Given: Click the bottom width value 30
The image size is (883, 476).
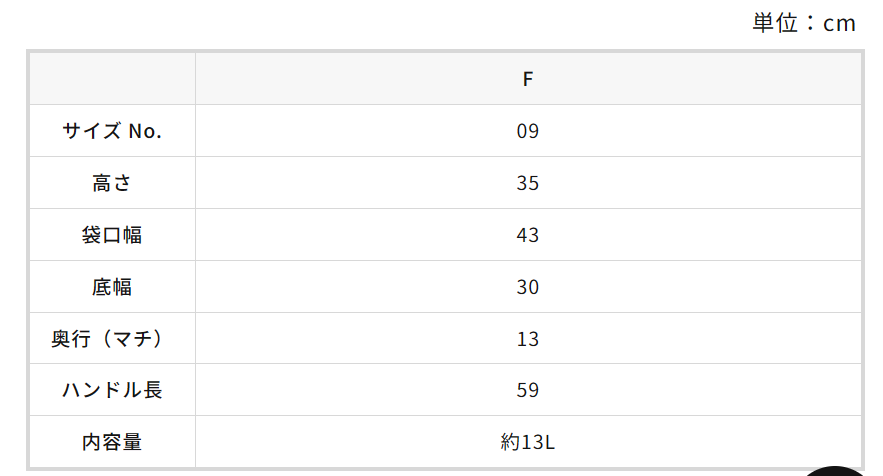Looking at the screenshot, I should (528, 287).
